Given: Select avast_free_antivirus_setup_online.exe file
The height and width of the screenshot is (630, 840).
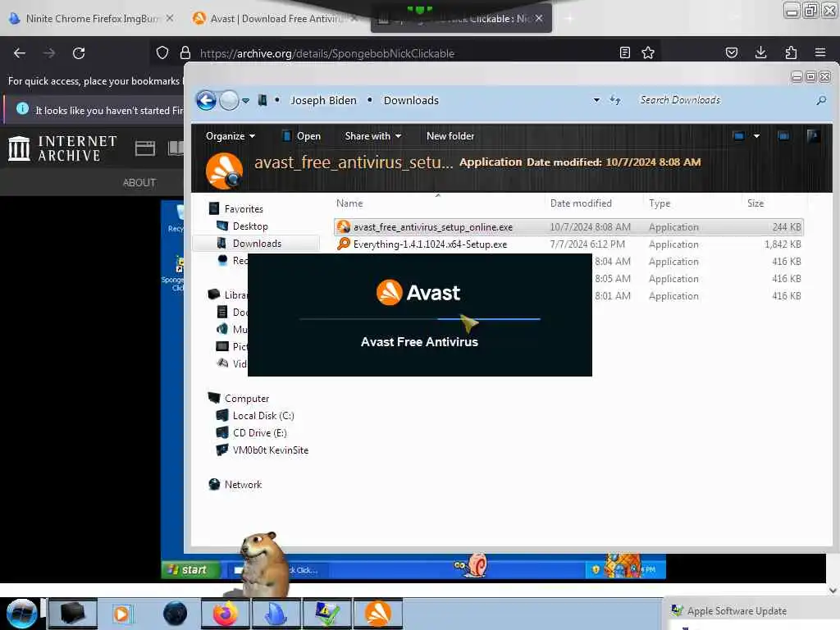Looking at the screenshot, I should pyautogui.click(x=568, y=227).
